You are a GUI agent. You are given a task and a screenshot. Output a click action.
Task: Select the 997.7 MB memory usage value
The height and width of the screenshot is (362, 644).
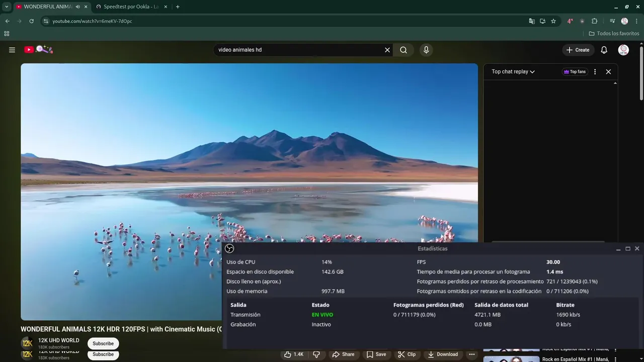click(x=333, y=291)
